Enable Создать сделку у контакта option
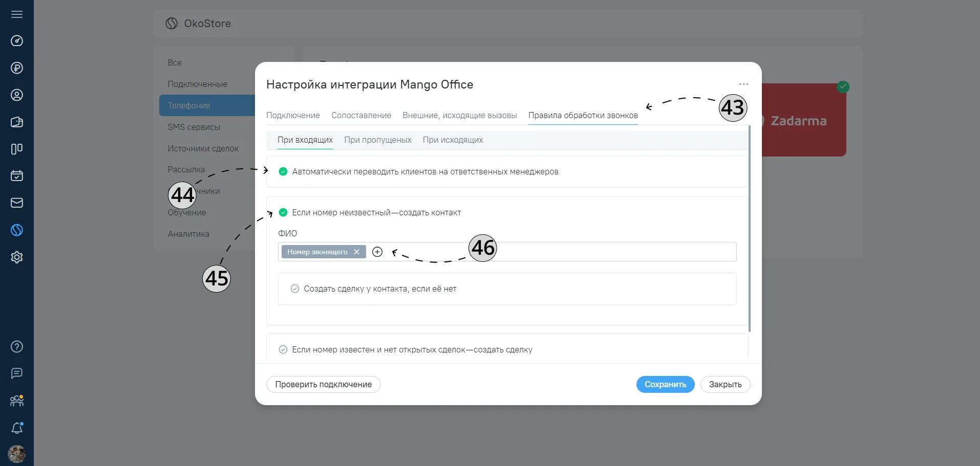980x466 pixels. tap(295, 289)
